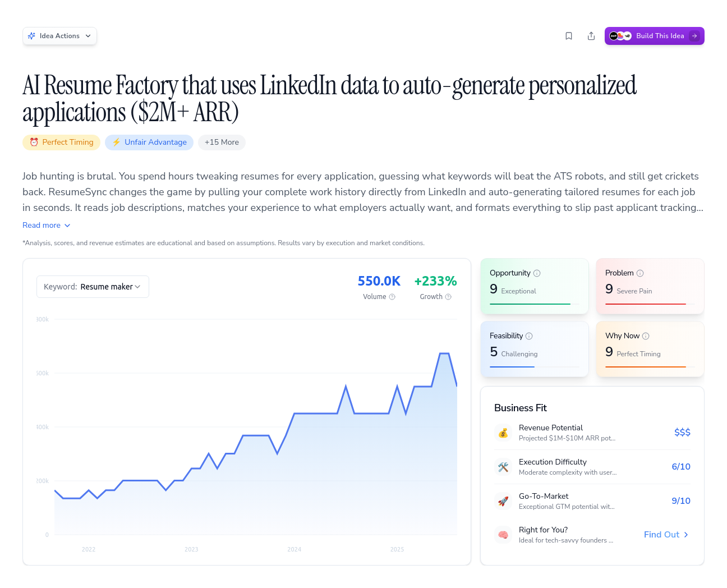
Task: Click the Problem info icon
Action: coord(640,273)
